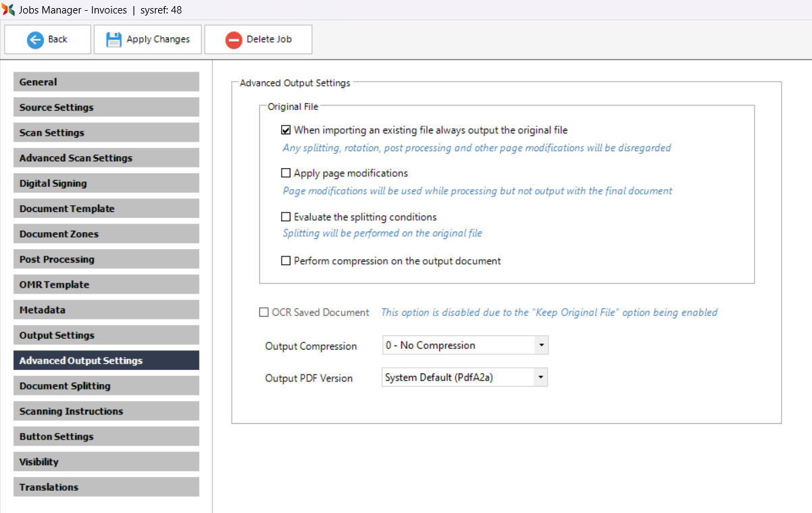This screenshot has height=513, width=812.
Task: Open the Output Compression dropdown arrow
Action: click(x=541, y=346)
